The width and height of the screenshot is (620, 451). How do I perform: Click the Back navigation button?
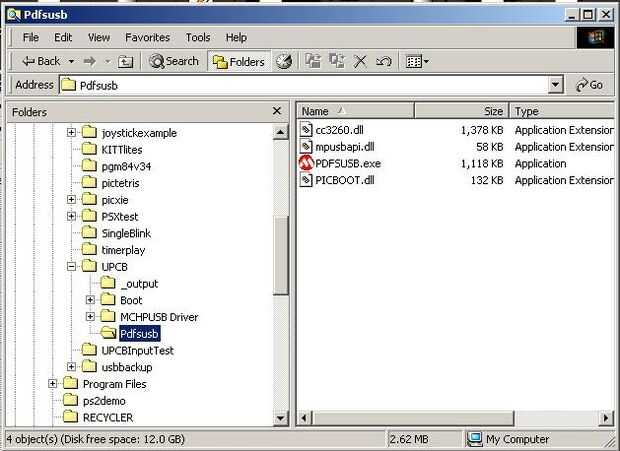pos(41,61)
